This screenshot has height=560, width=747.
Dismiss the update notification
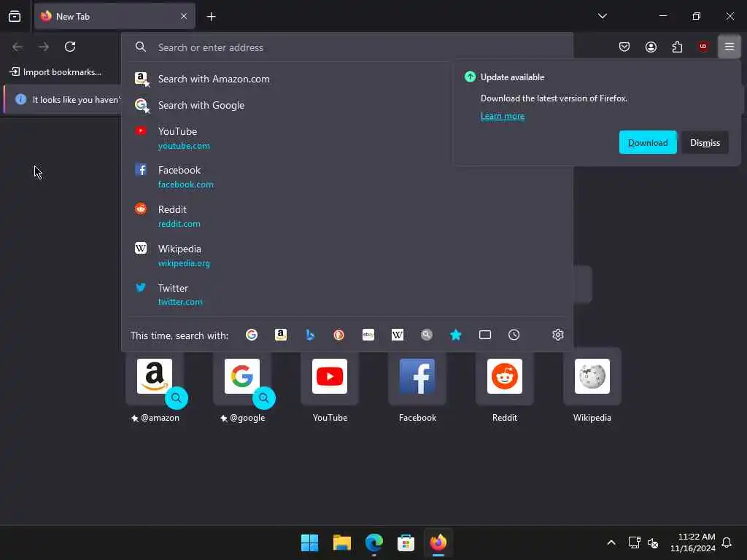pos(705,142)
